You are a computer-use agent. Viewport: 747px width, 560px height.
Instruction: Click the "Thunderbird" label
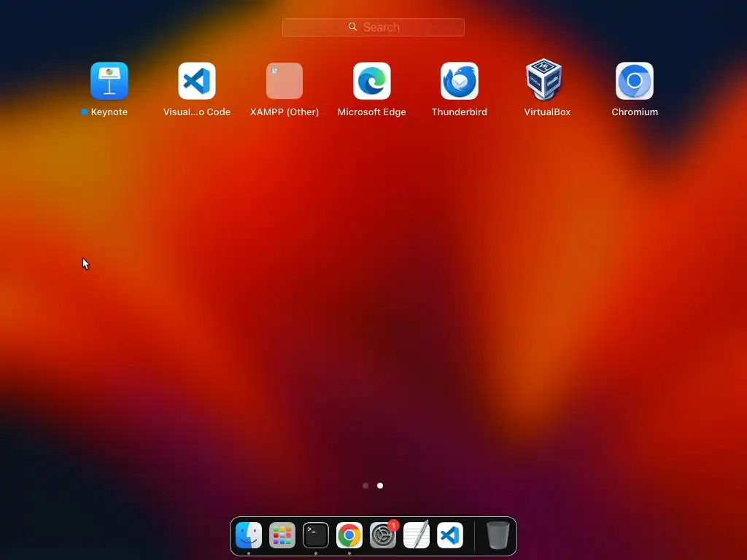(460, 112)
